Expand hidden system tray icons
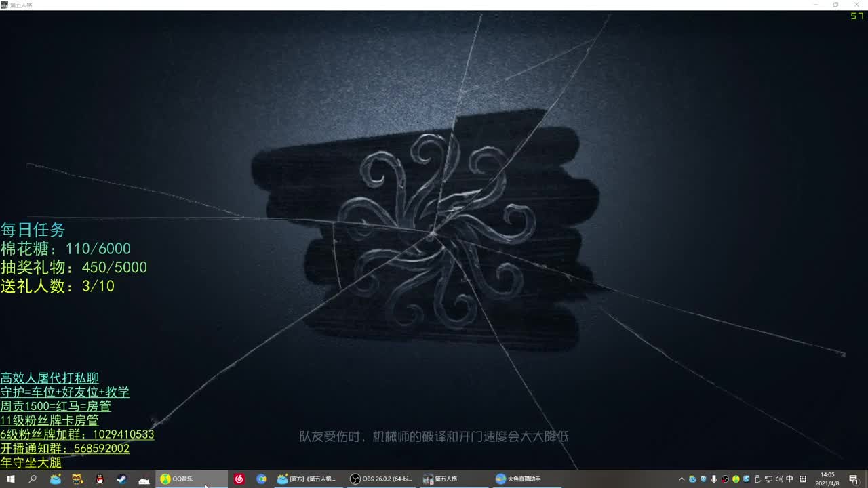 [682, 479]
